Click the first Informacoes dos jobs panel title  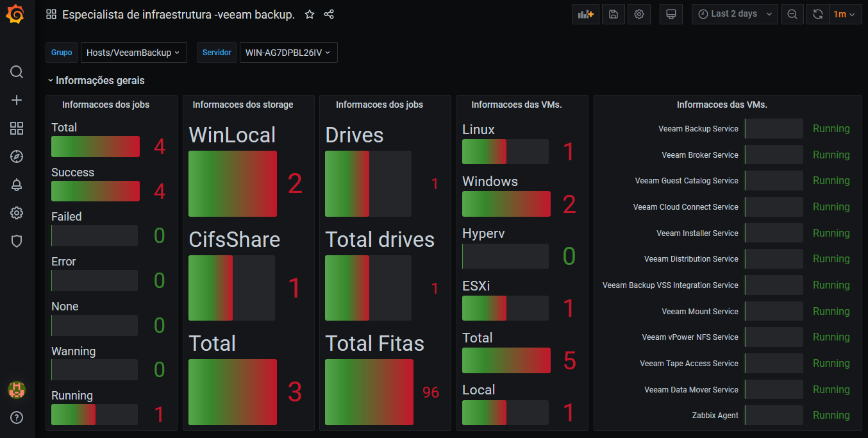click(x=106, y=105)
